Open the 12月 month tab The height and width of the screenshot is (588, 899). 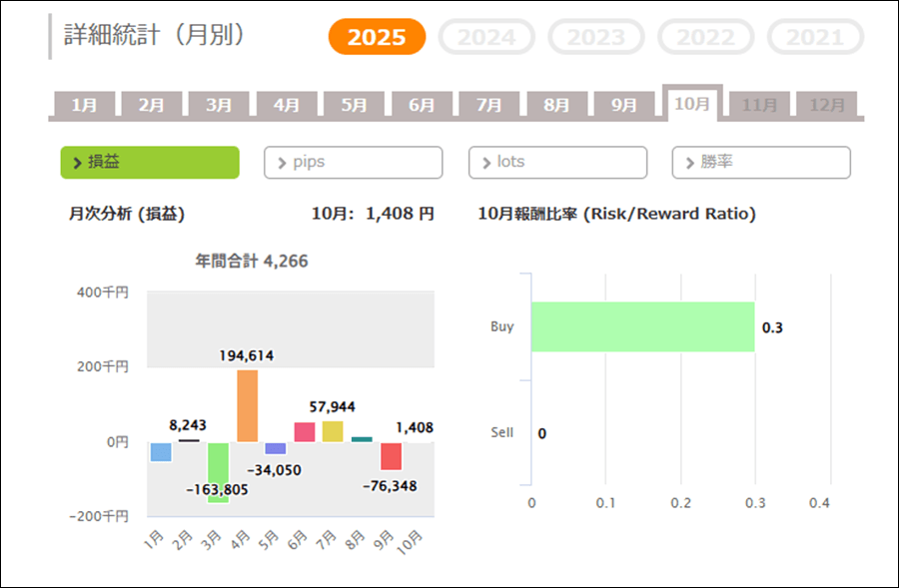click(x=827, y=105)
